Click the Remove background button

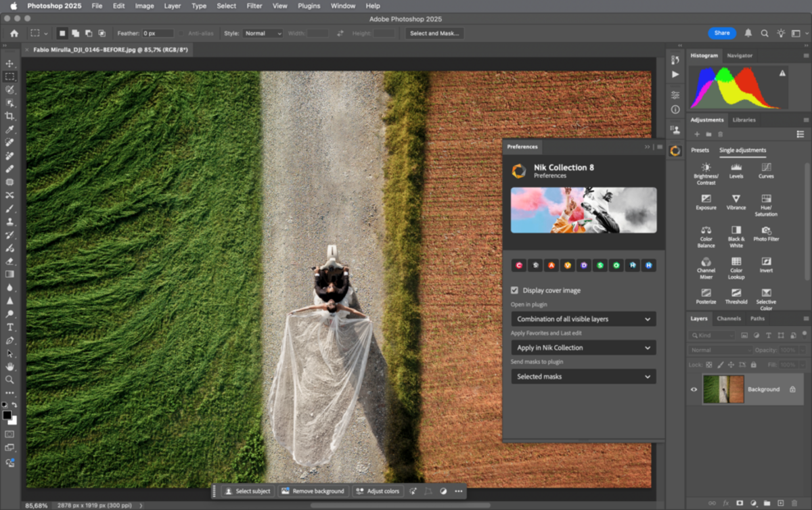[x=313, y=491]
